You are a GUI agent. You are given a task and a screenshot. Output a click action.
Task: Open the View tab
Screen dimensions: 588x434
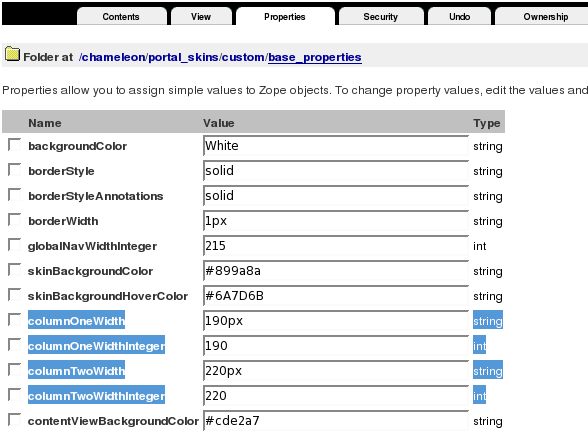click(201, 17)
